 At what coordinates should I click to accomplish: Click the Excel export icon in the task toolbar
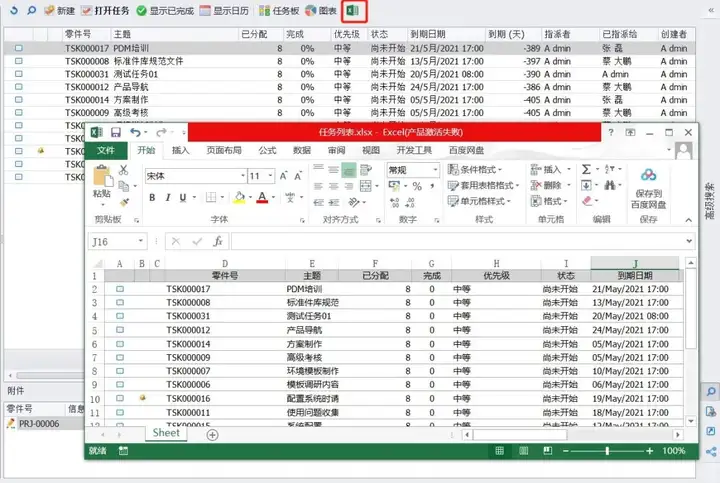coord(353,10)
